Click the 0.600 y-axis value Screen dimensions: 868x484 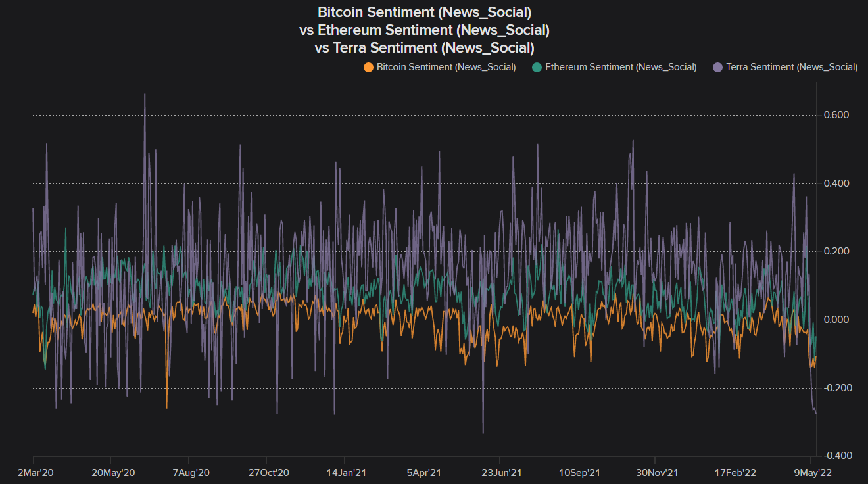835,115
